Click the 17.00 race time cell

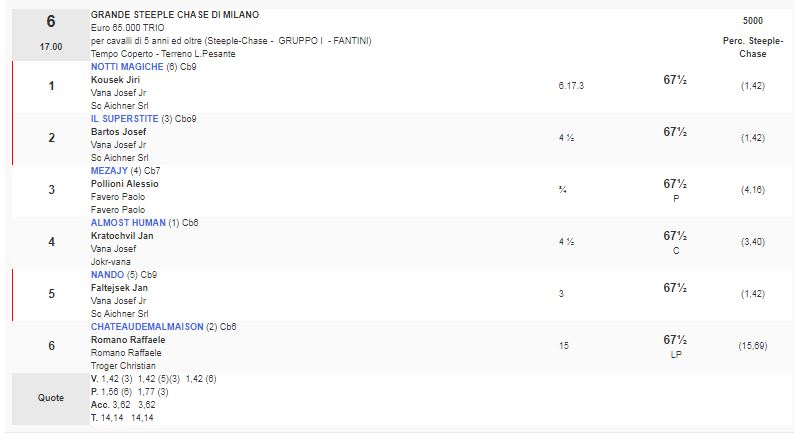click(x=50, y=46)
